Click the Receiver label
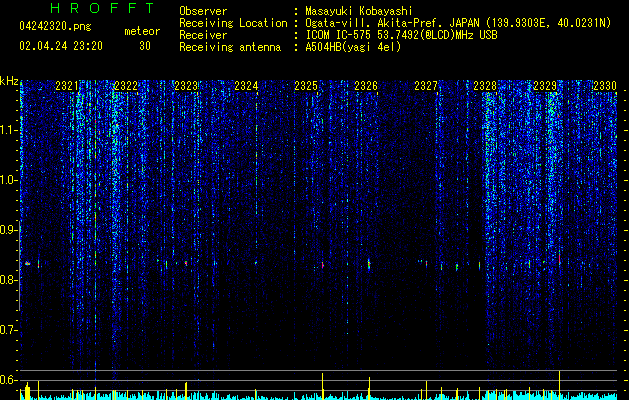 coord(203,35)
